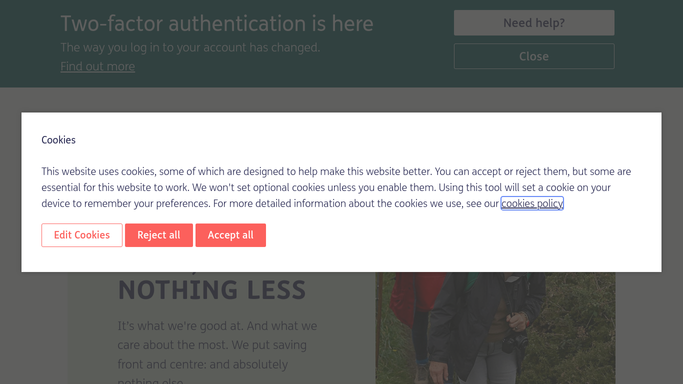Click the Two-factor authentication is here heading
The height and width of the screenshot is (384, 683).
pos(217,23)
